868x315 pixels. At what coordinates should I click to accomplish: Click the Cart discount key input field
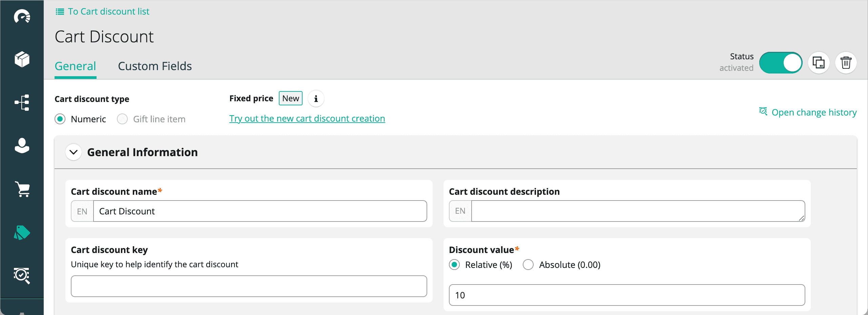pyautogui.click(x=249, y=286)
